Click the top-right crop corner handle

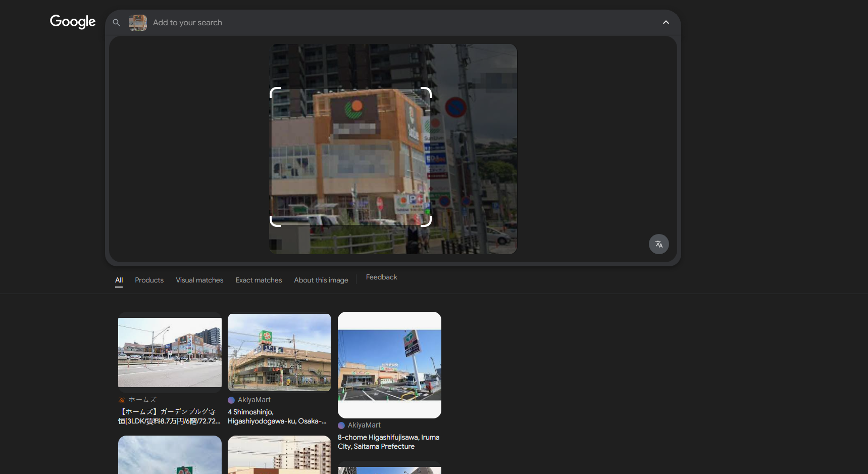click(426, 92)
